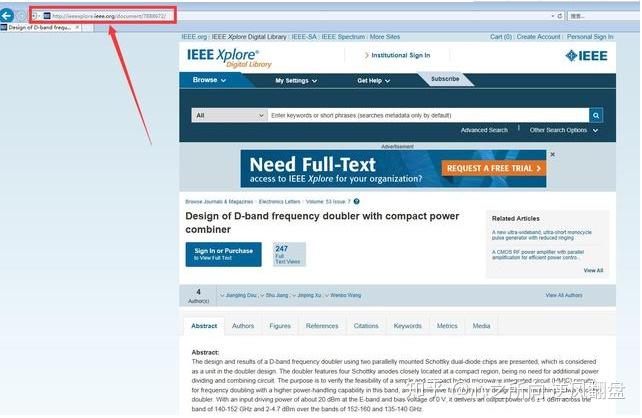The height and width of the screenshot is (418, 642).
Task: Switch to the Citations tab
Action: (x=366, y=326)
